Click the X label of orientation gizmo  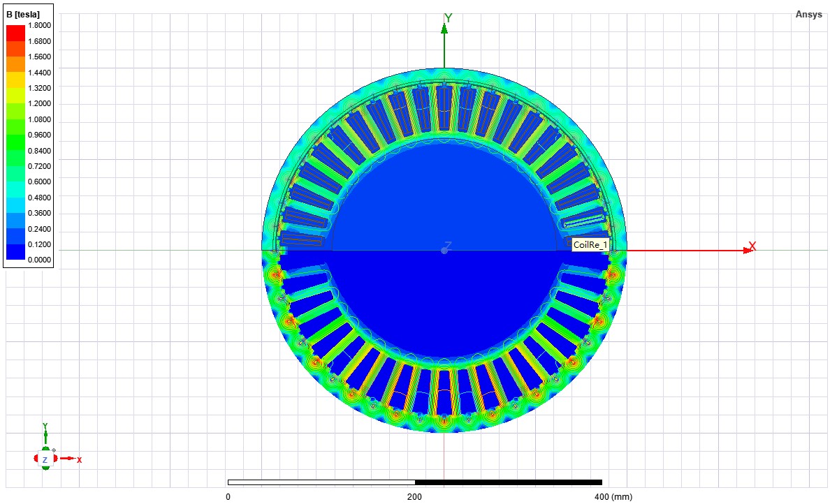point(79,459)
